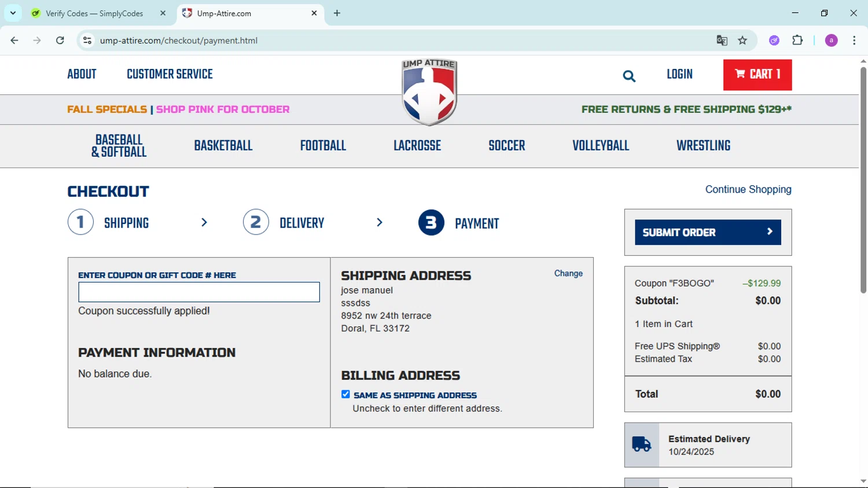Click the Estimated Delivery date 10/24/2025
Screen dimensions: 868x488
click(691, 452)
